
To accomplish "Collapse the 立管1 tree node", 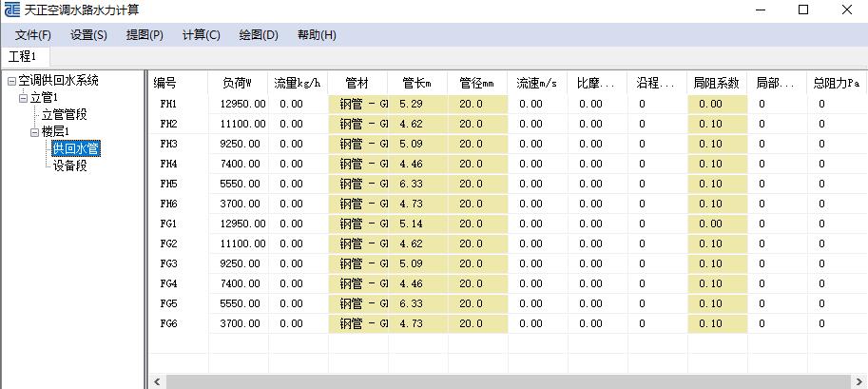I will click(x=23, y=98).
